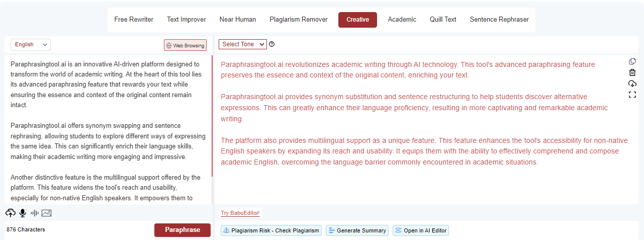Click Plagiarism Risk - Check Plagiarism button
644x240 pixels.
pyautogui.click(x=271, y=230)
